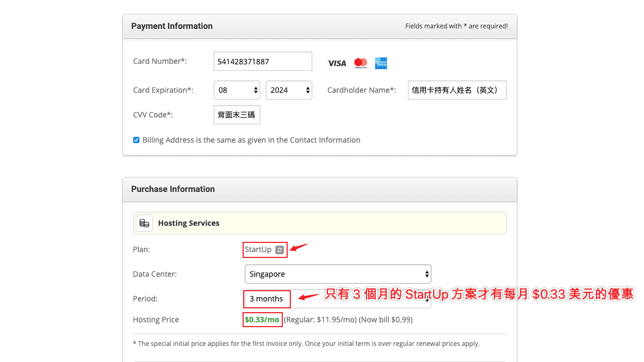Viewport: 644px width, 362px height.
Task: Click into the Cardholder Name field
Action: coord(457,90)
